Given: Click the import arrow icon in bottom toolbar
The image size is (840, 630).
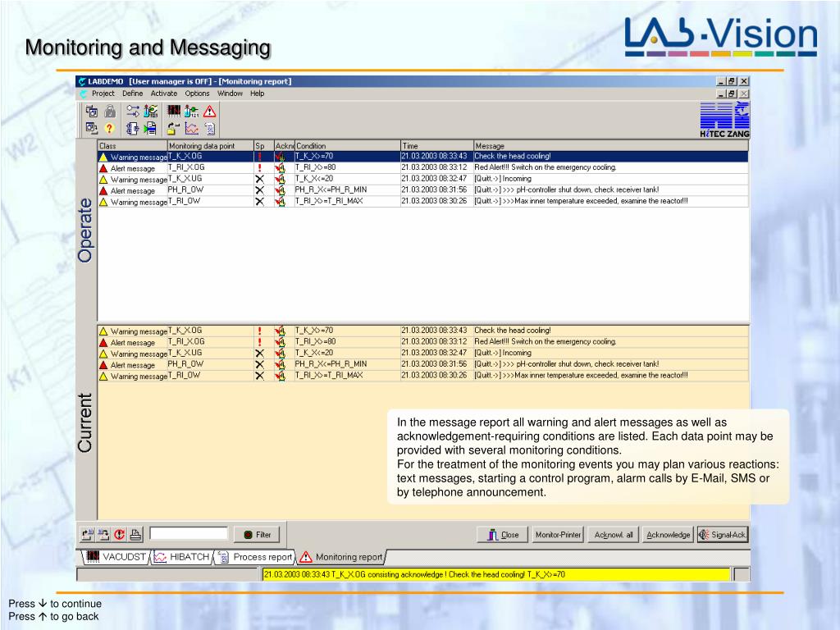Looking at the screenshot, I should coord(103,534).
